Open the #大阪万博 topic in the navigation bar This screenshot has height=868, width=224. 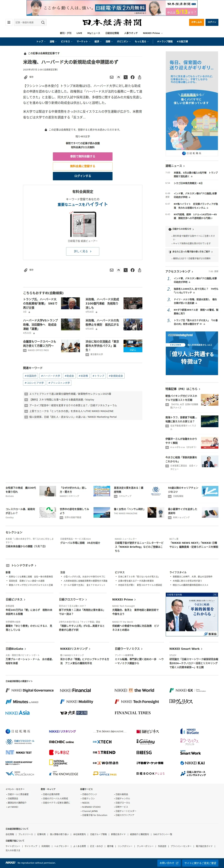coord(182,41)
